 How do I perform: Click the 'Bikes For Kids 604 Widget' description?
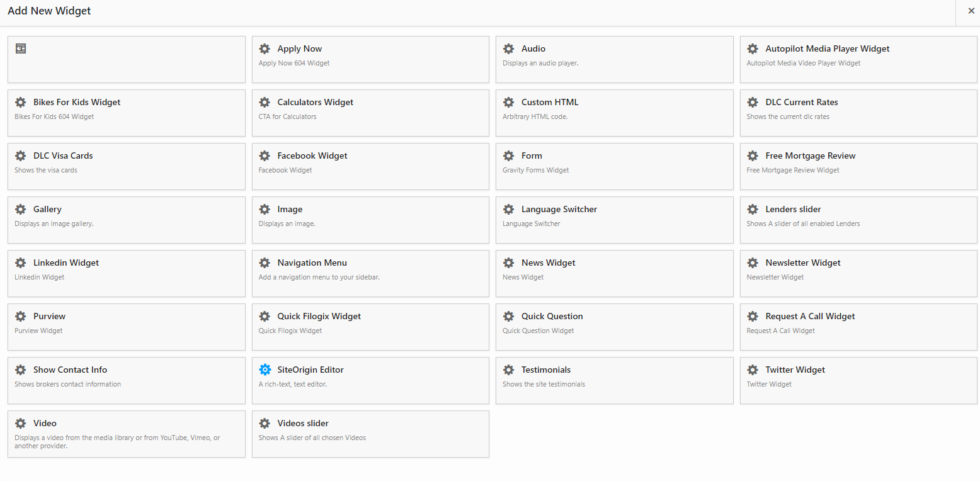coord(54,116)
